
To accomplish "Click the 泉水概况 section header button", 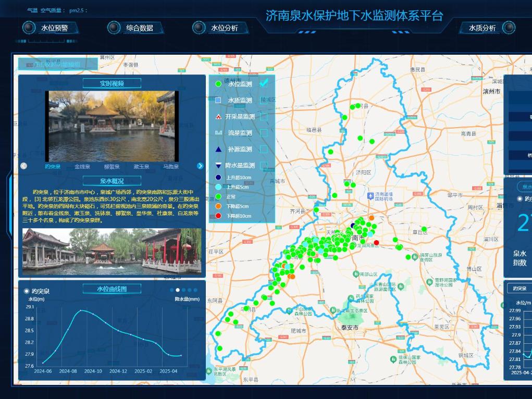I will coord(112,181).
